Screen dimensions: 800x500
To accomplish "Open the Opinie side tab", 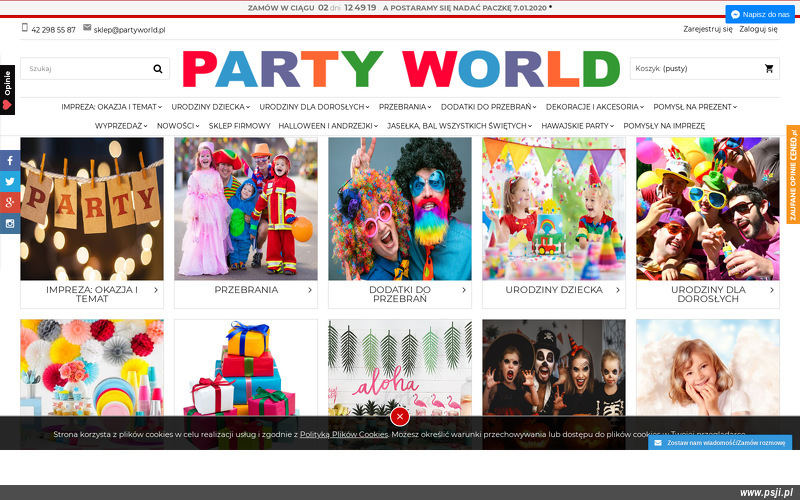I will click(7, 90).
